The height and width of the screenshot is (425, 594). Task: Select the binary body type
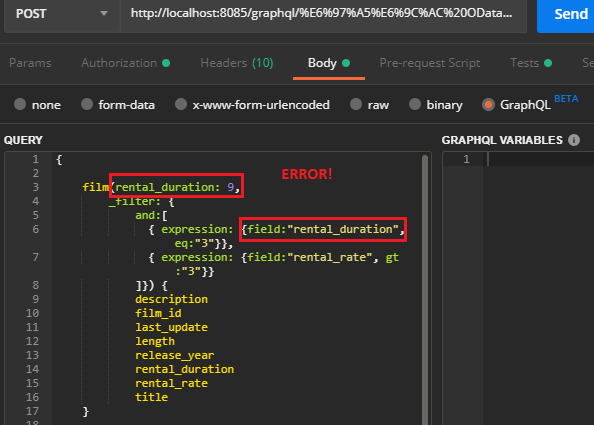coord(436,105)
